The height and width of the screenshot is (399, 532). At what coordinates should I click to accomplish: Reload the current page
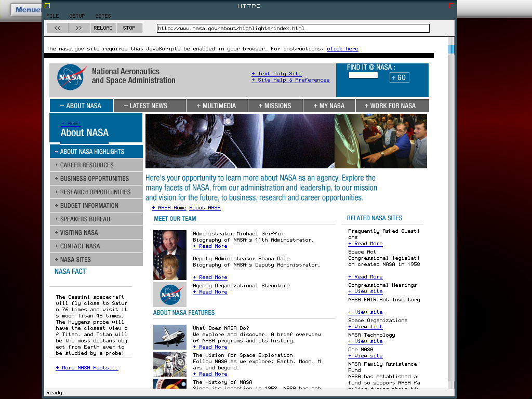(x=103, y=28)
